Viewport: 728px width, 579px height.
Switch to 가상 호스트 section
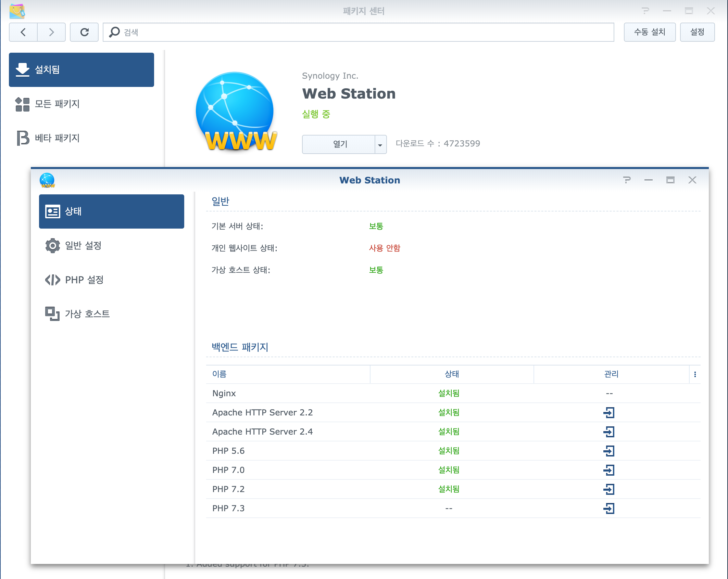[x=87, y=314]
